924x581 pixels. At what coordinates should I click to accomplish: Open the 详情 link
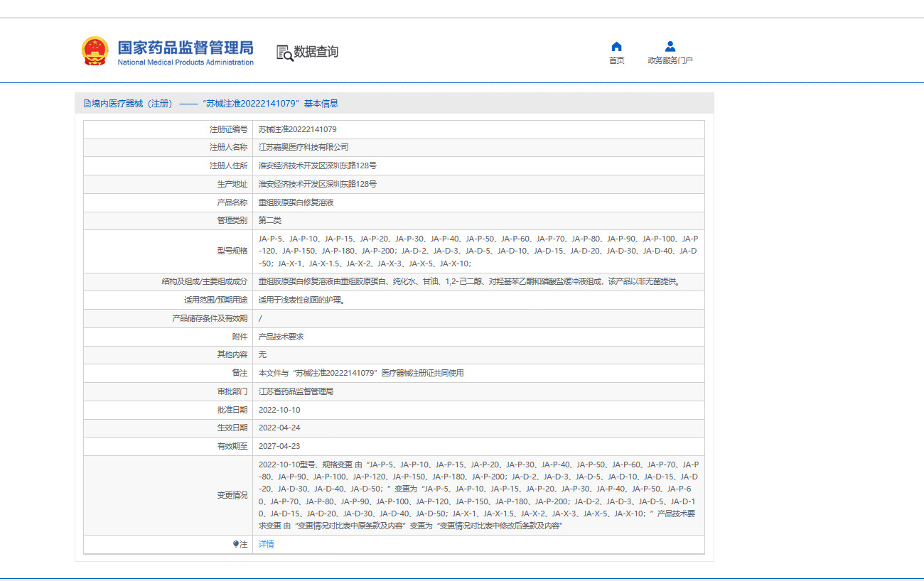tap(266, 544)
